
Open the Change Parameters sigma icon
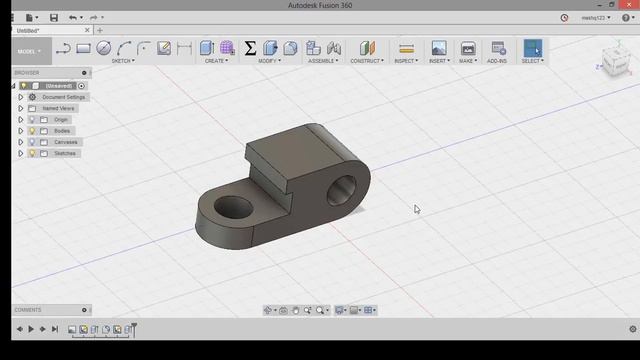pos(250,48)
